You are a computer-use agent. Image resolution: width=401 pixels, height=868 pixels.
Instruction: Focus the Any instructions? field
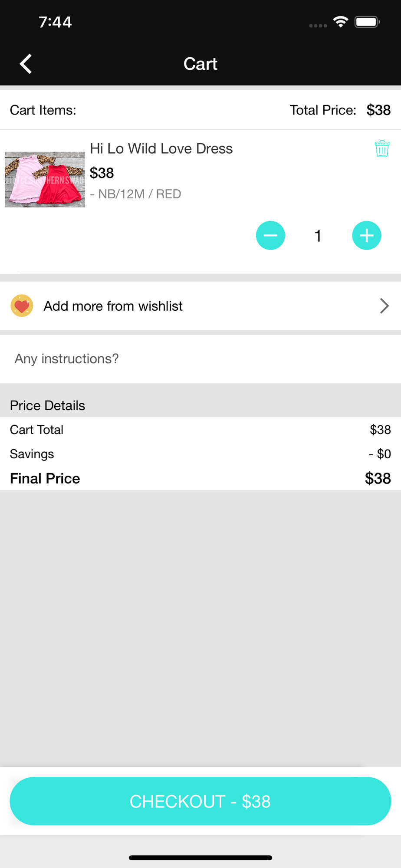pos(200,359)
